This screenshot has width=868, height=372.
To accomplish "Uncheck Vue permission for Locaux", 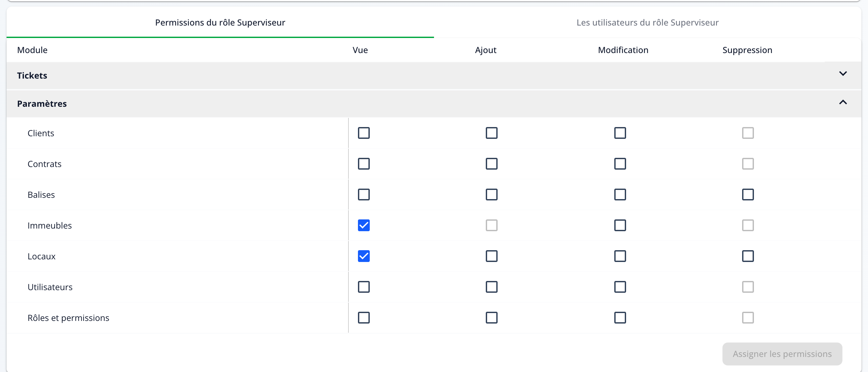I will click(x=364, y=256).
